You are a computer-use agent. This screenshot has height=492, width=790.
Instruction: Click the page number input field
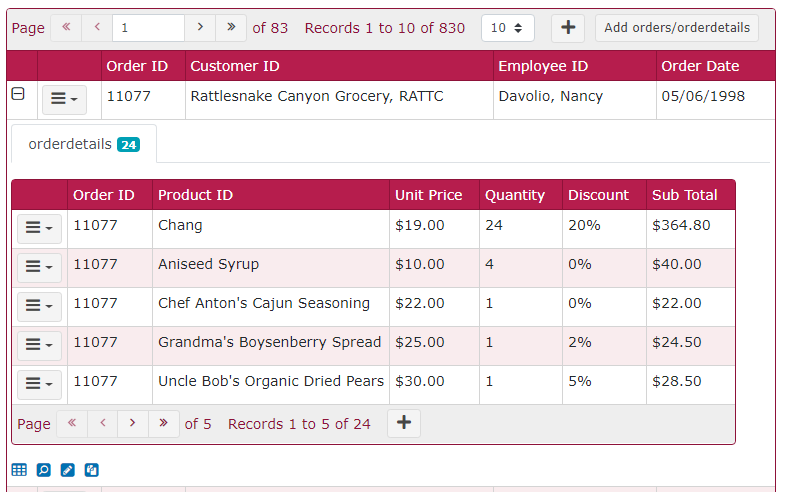(148, 28)
